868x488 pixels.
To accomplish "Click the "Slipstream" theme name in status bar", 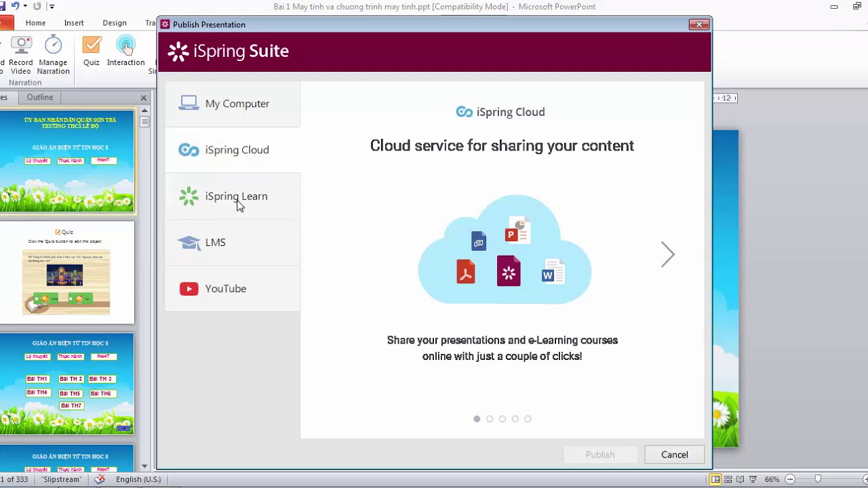I will pos(60,479).
